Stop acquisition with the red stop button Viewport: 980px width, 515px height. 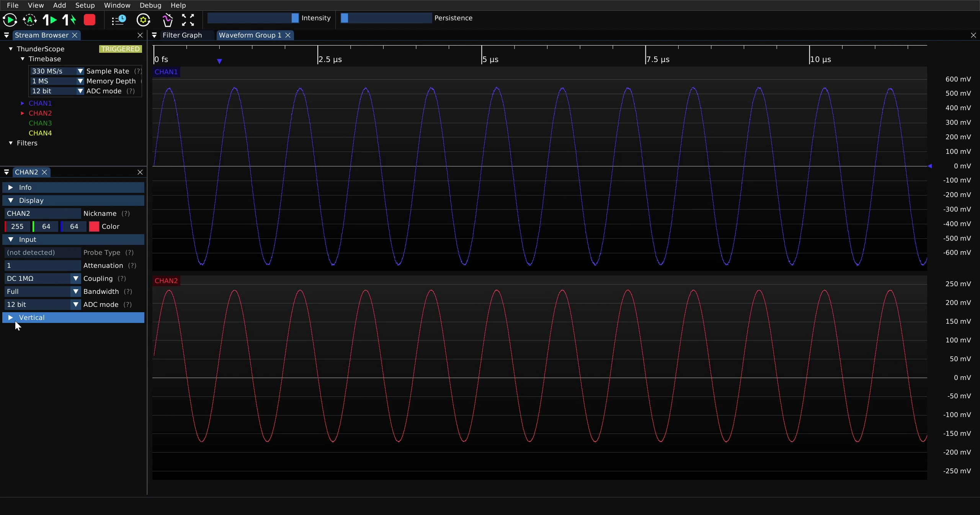point(90,20)
